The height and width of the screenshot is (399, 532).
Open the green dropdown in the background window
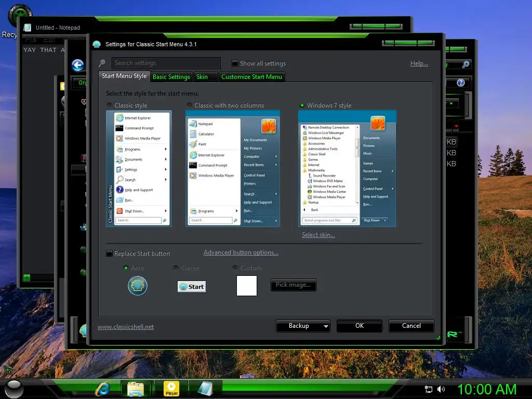pos(451,103)
